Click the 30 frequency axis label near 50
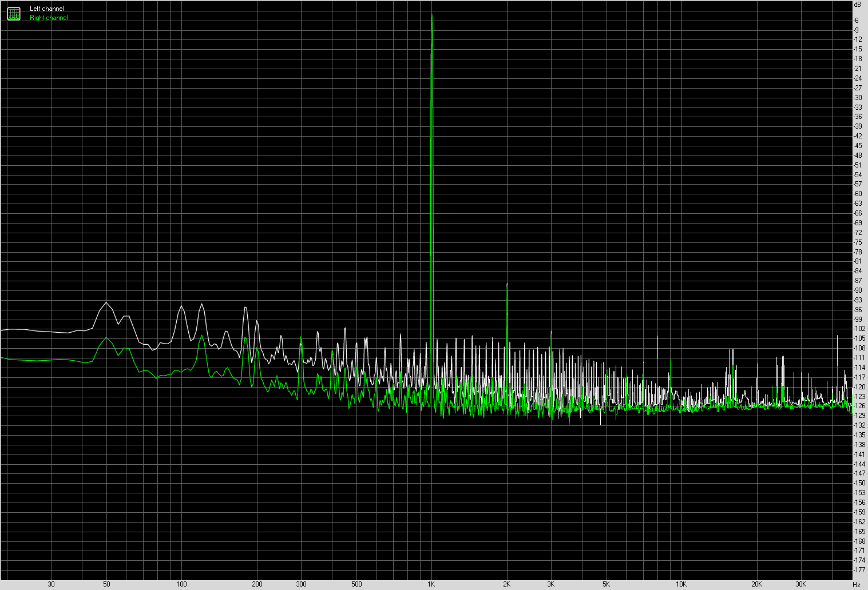The width and height of the screenshot is (868, 590). [51, 584]
